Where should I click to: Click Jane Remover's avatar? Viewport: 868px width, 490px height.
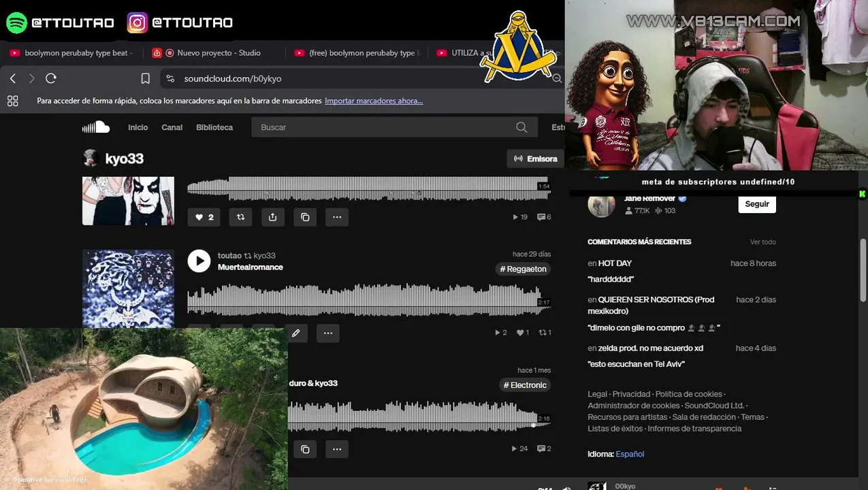pos(601,204)
